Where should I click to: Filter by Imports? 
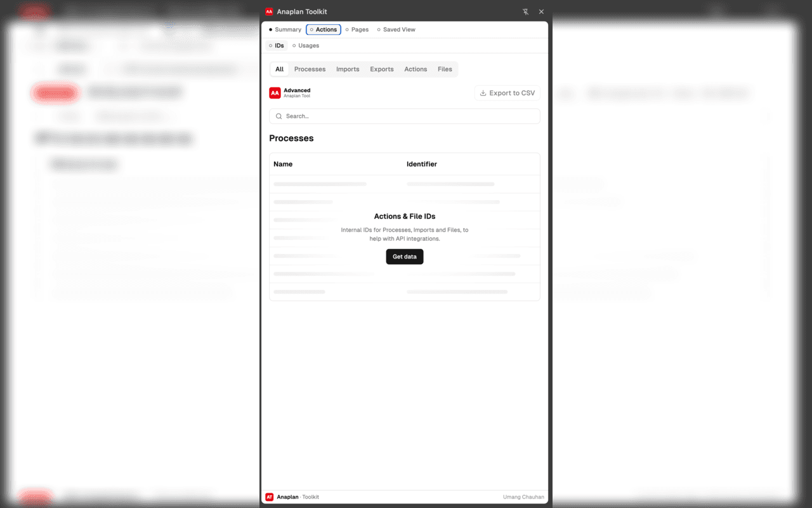click(348, 69)
